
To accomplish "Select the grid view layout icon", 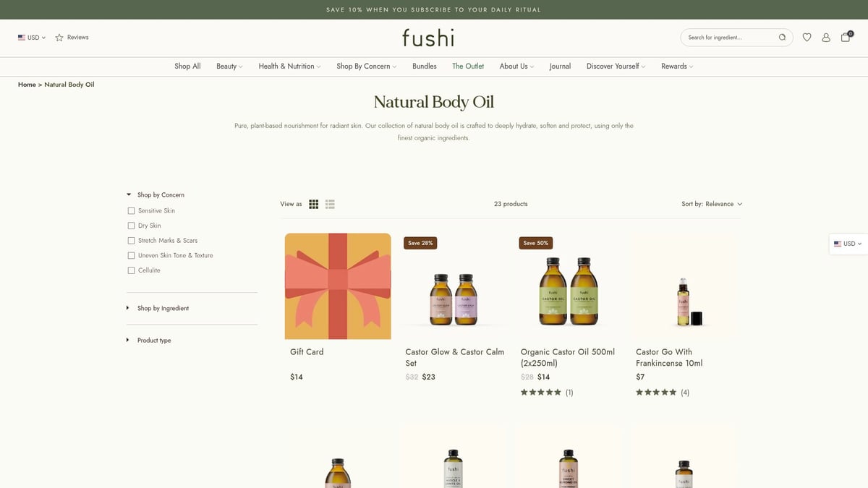I will point(313,204).
